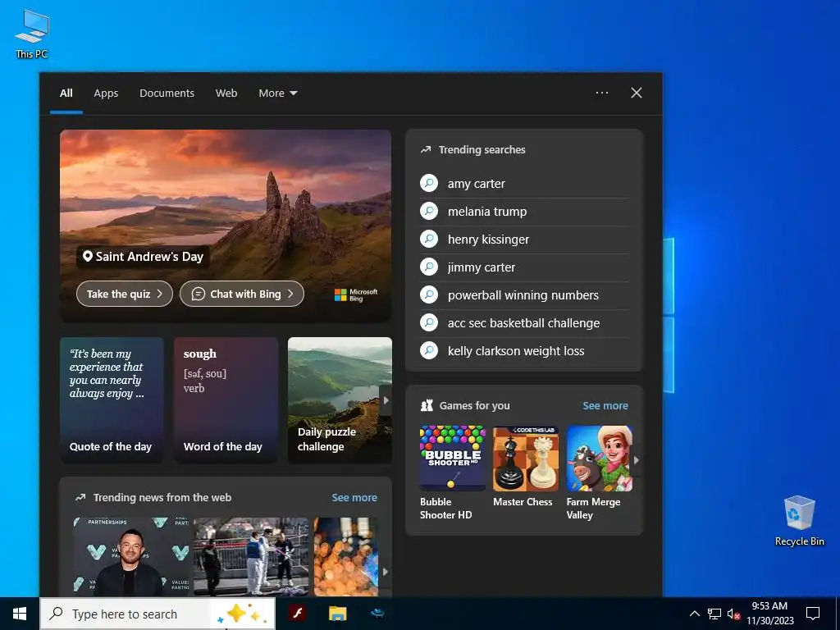Search trending term jimmy carter
The width and height of the screenshot is (840, 630).
click(x=524, y=267)
